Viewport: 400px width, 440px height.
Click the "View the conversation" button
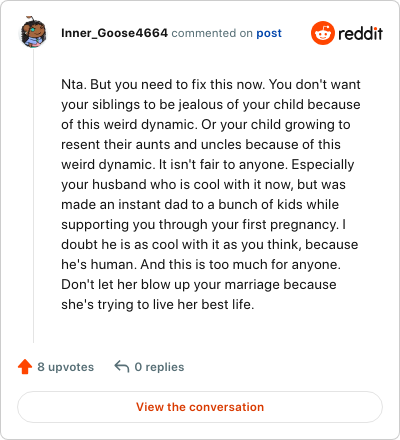(200, 407)
